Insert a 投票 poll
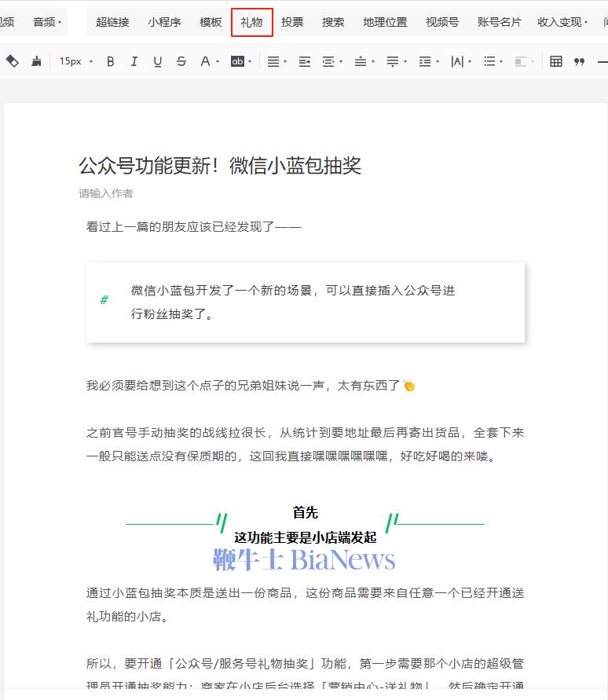 (x=292, y=22)
